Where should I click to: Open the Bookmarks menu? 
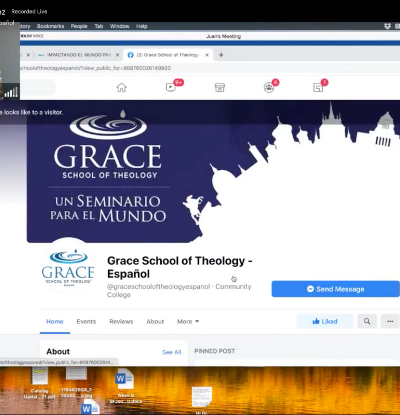coord(50,26)
